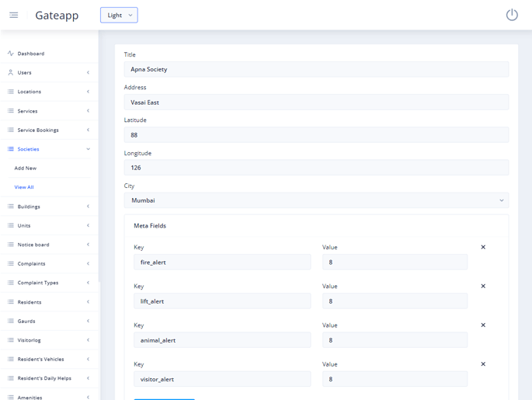Click the Notice board list icon
532x400 pixels.
point(11,245)
